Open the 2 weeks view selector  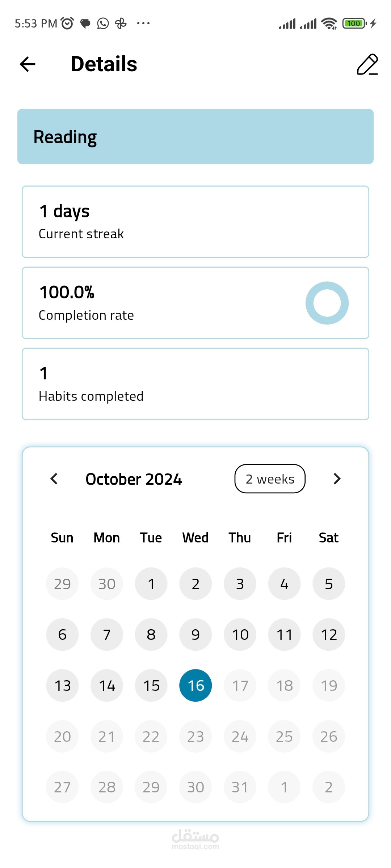click(x=270, y=479)
